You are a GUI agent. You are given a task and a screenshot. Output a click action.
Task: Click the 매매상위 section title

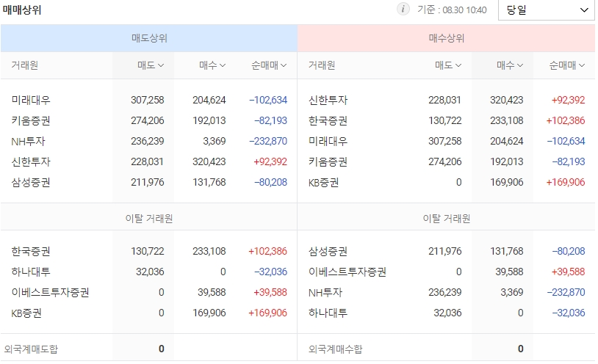click(22, 10)
